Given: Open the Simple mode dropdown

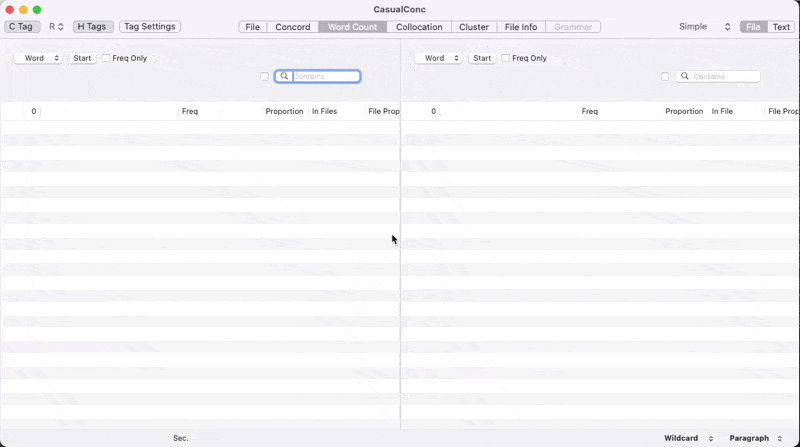Looking at the screenshot, I should coord(705,27).
